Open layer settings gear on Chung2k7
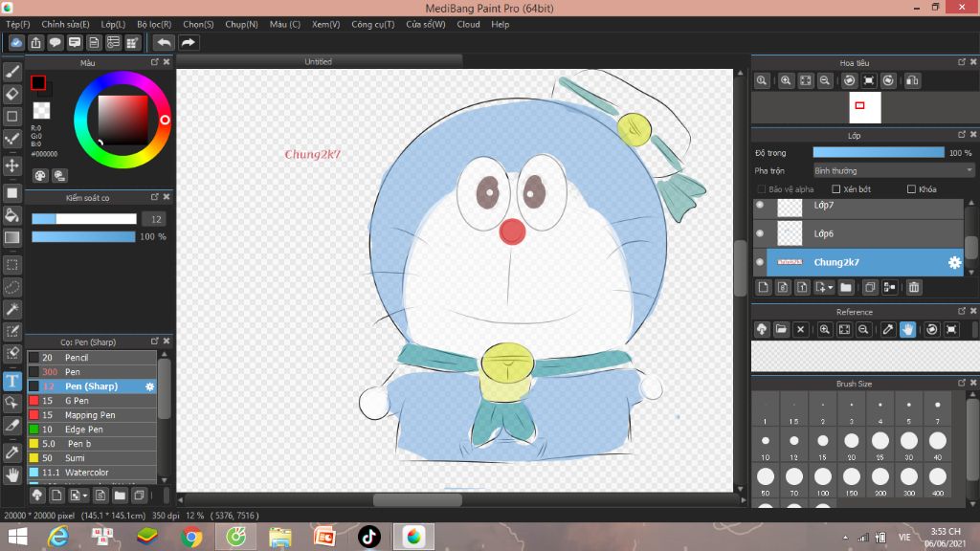980x551 pixels. point(954,262)
